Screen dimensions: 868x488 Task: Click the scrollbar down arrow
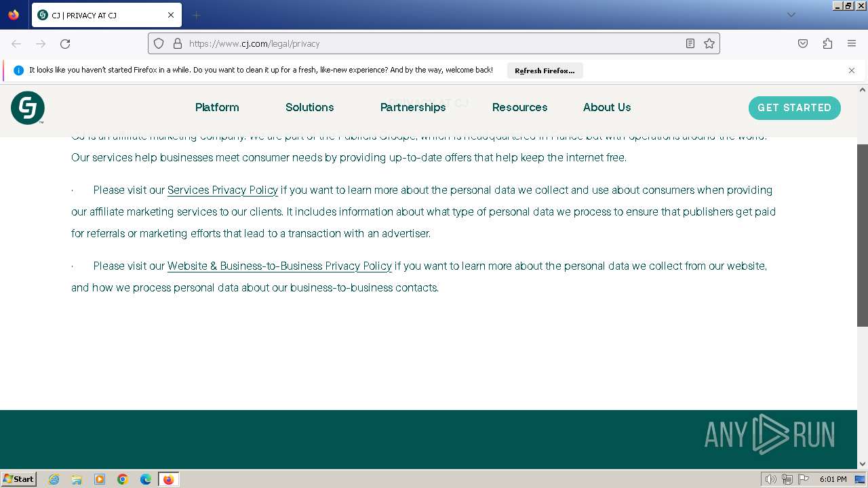863,464
